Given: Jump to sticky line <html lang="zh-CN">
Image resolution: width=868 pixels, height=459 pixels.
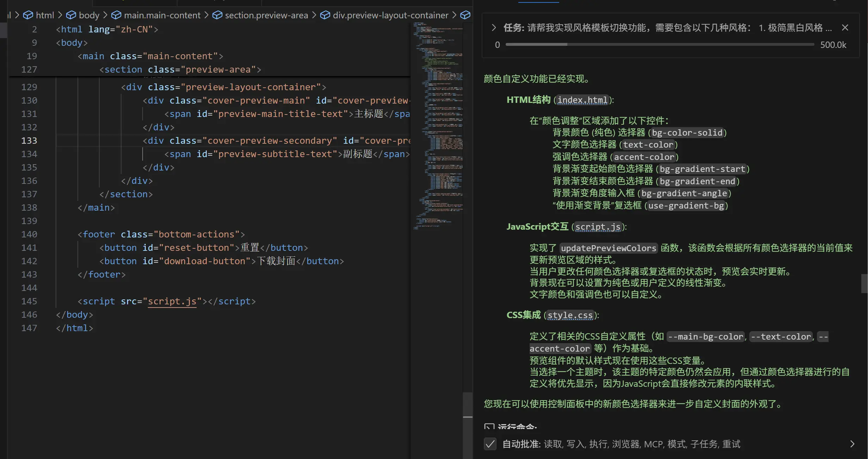Looking at the screenshot, I should 107,29.
